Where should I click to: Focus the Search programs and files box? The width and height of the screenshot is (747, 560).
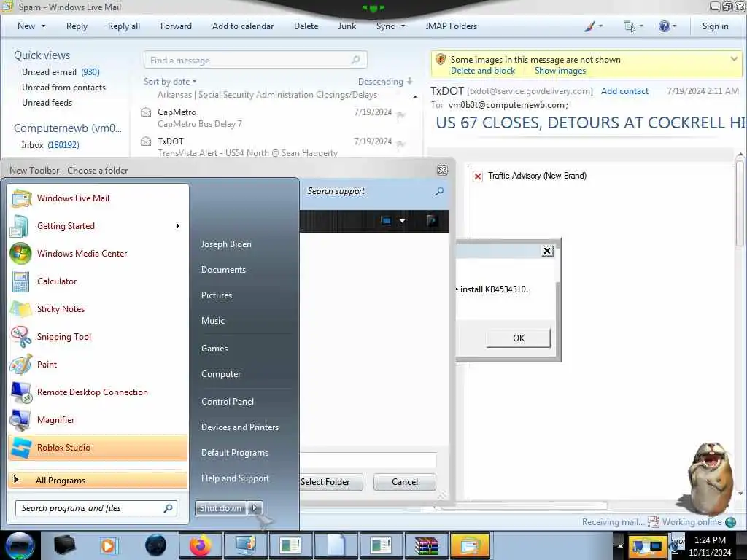(96, 508)
